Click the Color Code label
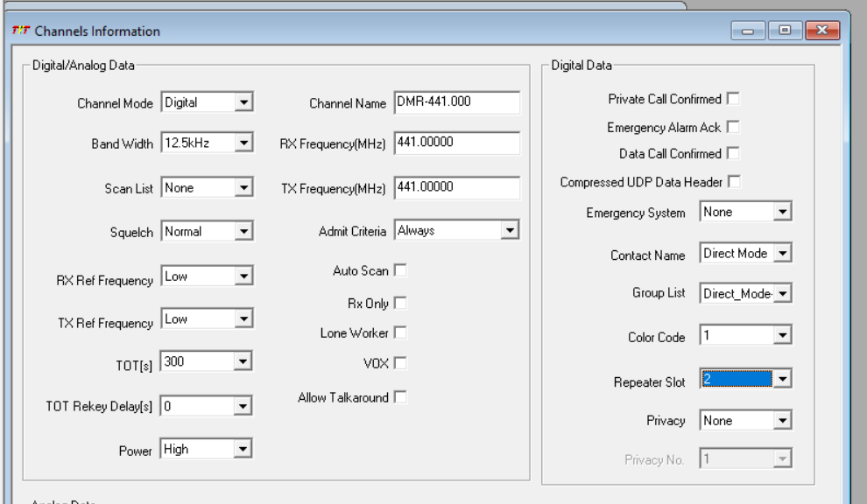This screenshot has height=504, width=867. tap(656, 337)
